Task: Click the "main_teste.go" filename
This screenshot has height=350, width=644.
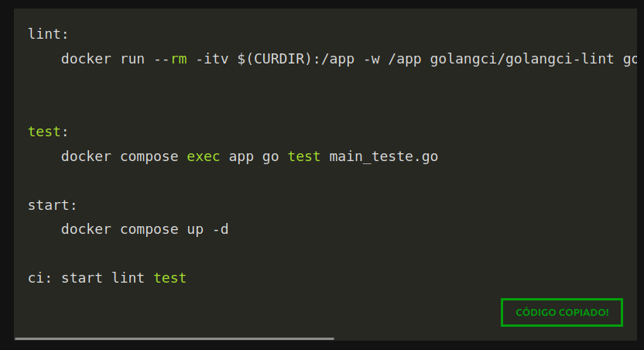Action: pos(383,156)
